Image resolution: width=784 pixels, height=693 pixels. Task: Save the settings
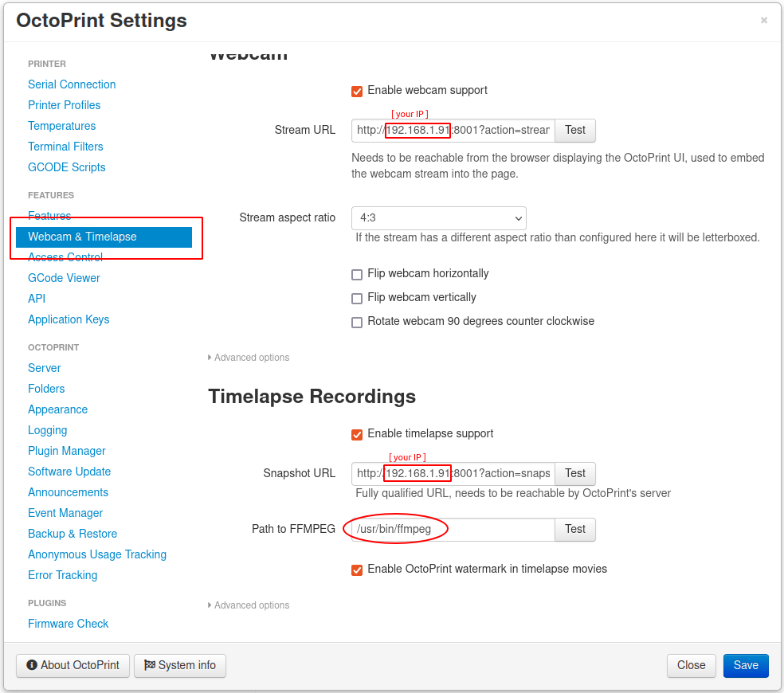point(746,665)
